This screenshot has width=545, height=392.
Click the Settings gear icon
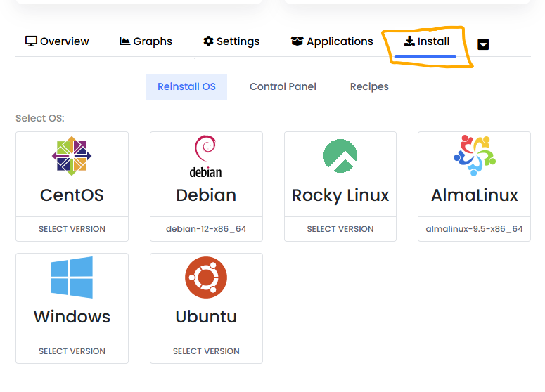pyautogui.click(x=208, y=41)
